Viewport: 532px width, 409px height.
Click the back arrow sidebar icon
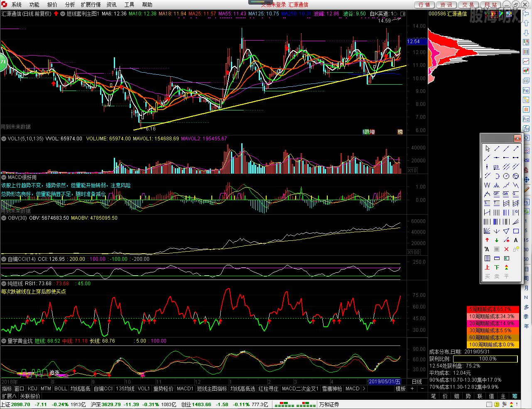coord(526,14)
